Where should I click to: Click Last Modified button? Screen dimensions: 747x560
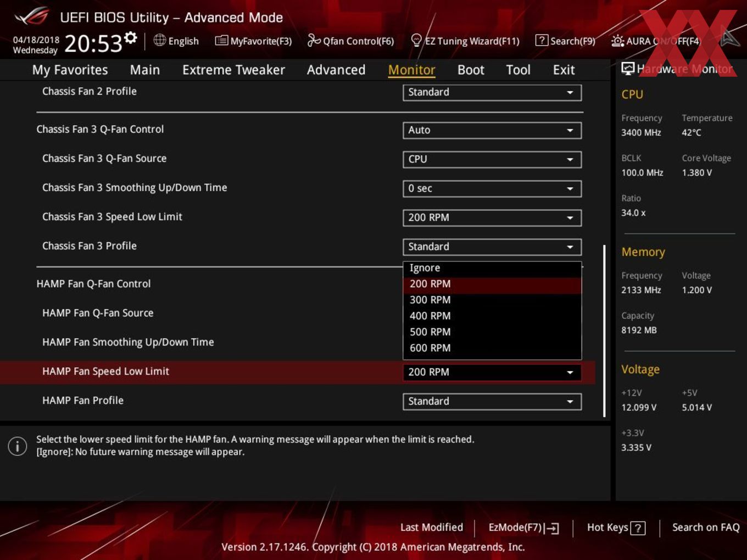point(432,527)
